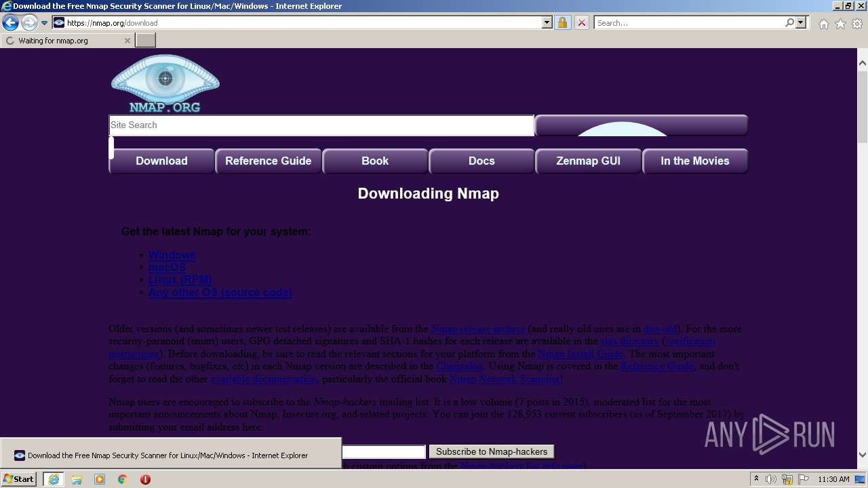Click the 11:30 AM clock

point(833,479)
